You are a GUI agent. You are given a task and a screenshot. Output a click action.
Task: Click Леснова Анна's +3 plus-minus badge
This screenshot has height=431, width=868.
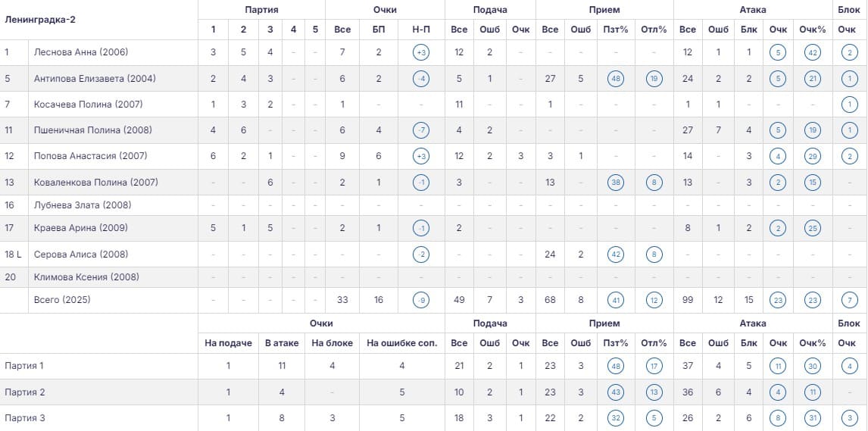(421, 52)
